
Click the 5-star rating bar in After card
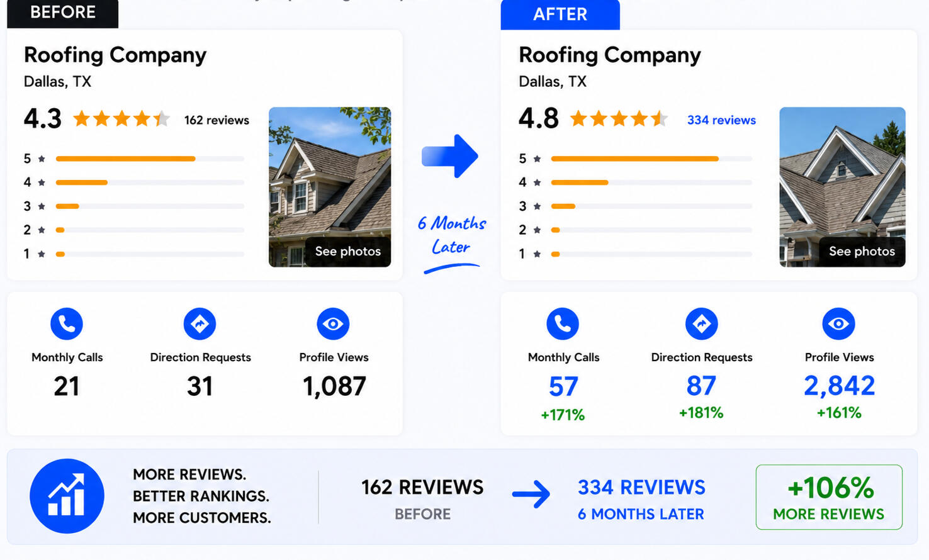[651, 159]
